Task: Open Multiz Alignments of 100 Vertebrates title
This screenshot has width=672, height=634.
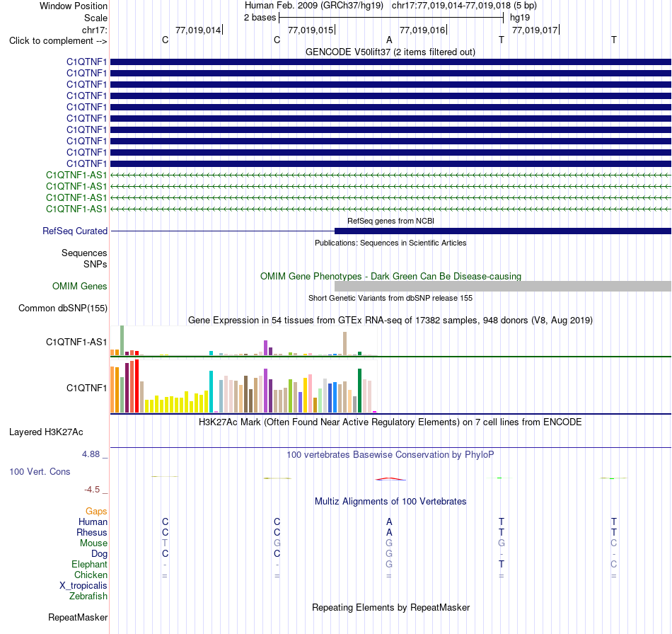Action: (x=390, y=501)
